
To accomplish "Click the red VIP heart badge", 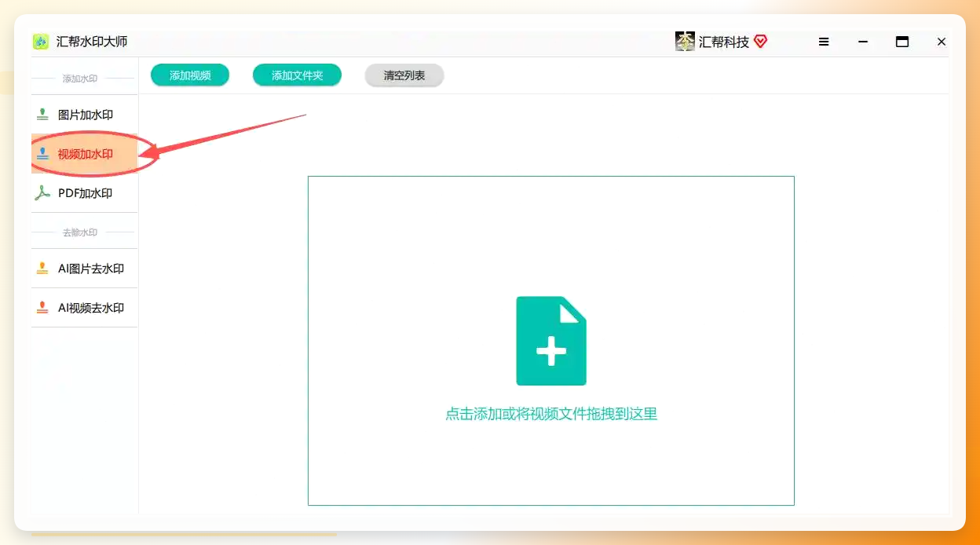I will coord(760,42).
